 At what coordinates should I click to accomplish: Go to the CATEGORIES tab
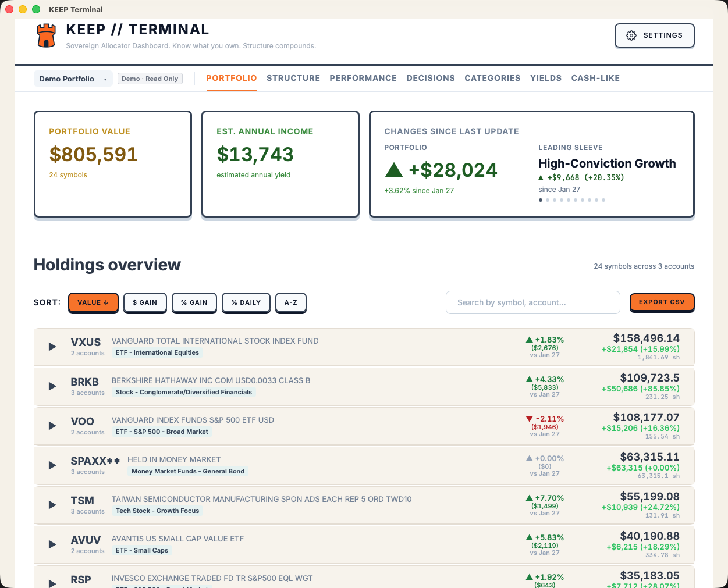tap(492, 78)
